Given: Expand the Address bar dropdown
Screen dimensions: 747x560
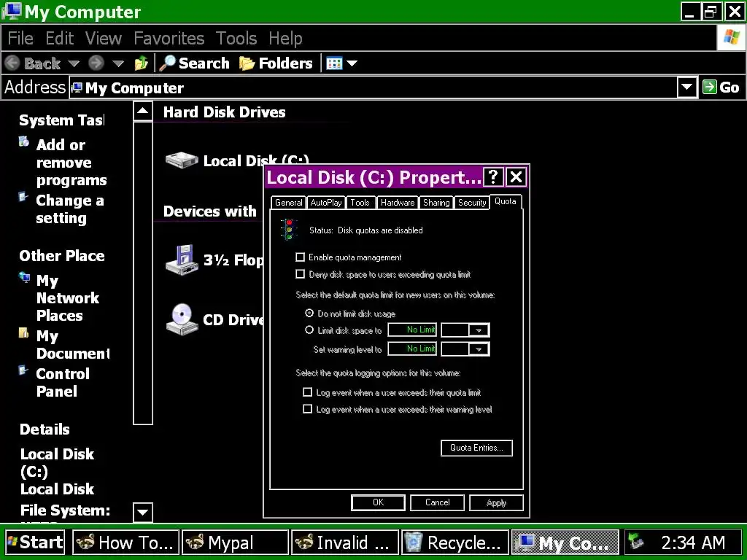Looking at the screenshot, I should (x=686, y=87).
